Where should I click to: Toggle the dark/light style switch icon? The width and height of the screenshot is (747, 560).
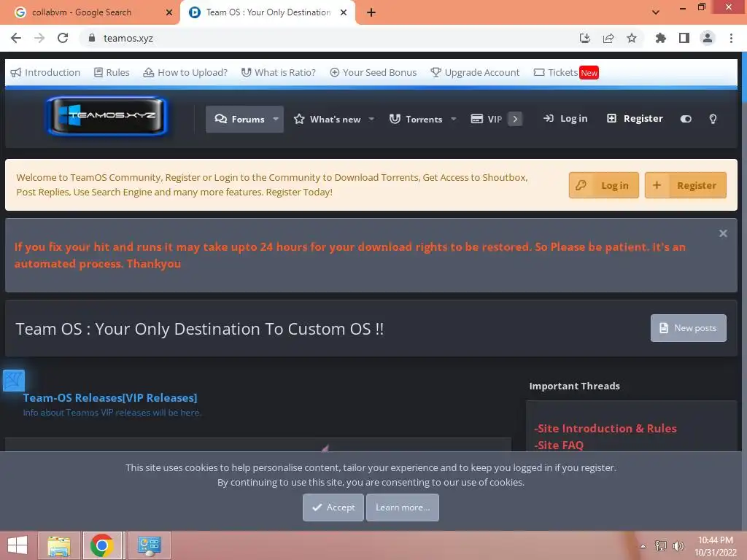tap(686, 119)
